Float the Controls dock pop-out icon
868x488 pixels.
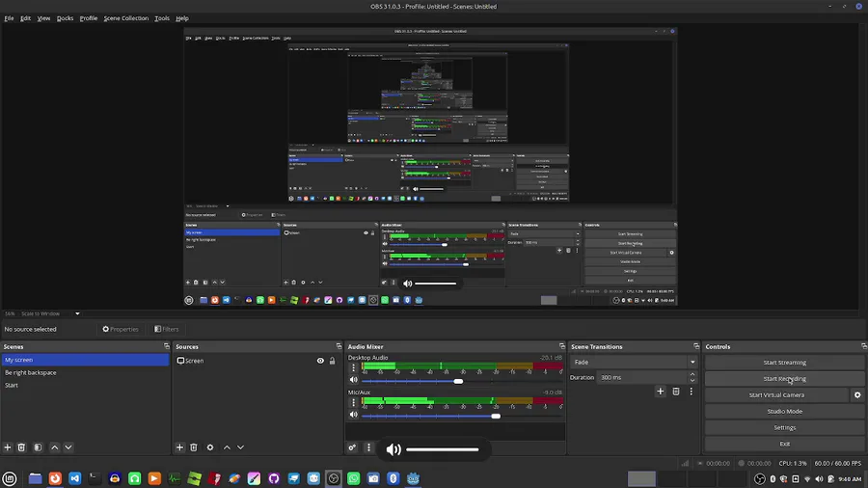864,346
